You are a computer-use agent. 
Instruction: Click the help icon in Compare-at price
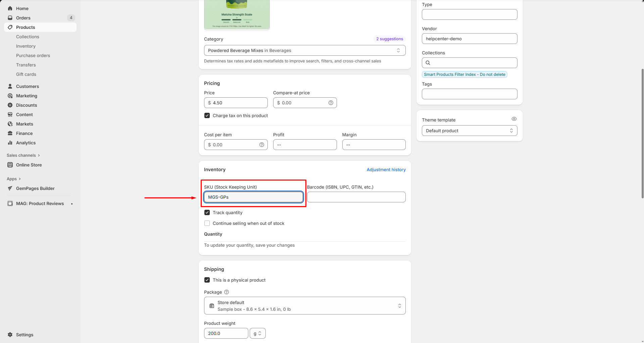pos(331,103)
